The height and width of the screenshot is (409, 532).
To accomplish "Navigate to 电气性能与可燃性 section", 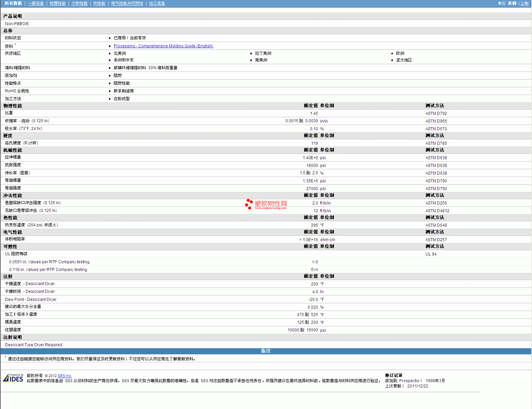I will (x=127, y=3).
